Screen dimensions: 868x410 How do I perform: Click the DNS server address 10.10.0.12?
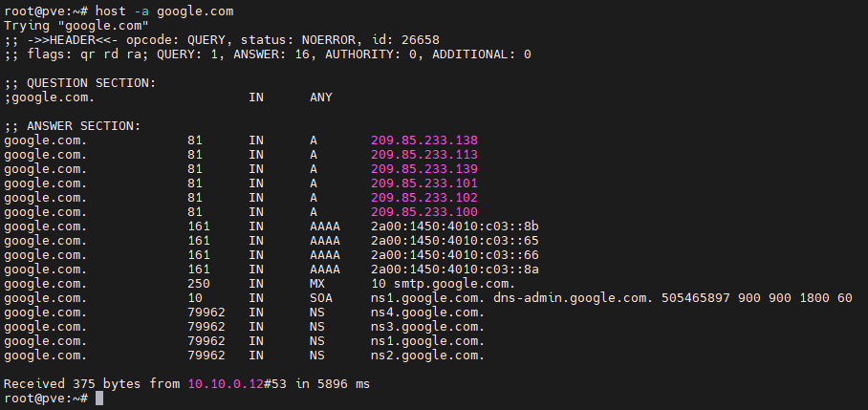pyautogui.click(x=226, y=384)
